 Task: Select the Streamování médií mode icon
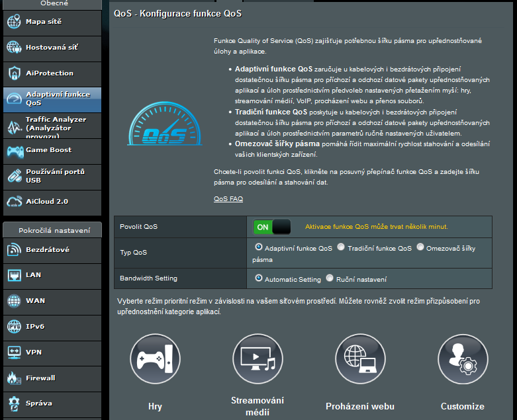pyautogui.click(x=258, y=359)
